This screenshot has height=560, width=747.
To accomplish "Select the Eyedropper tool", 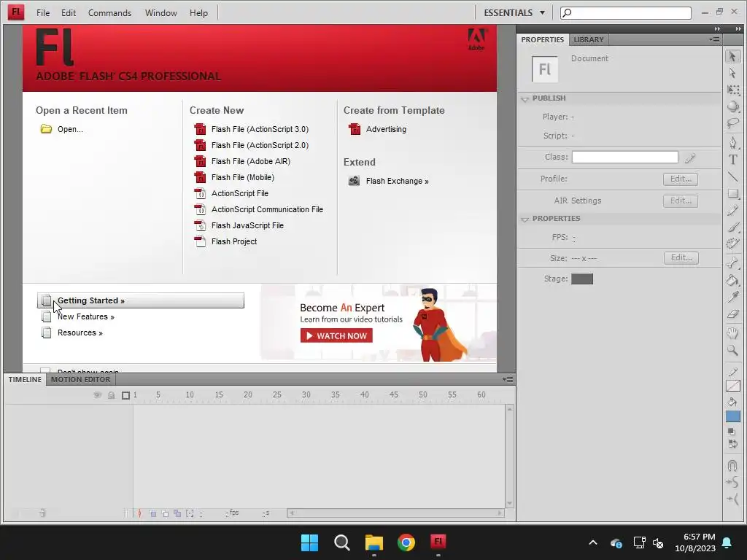I will pos(732,297).
